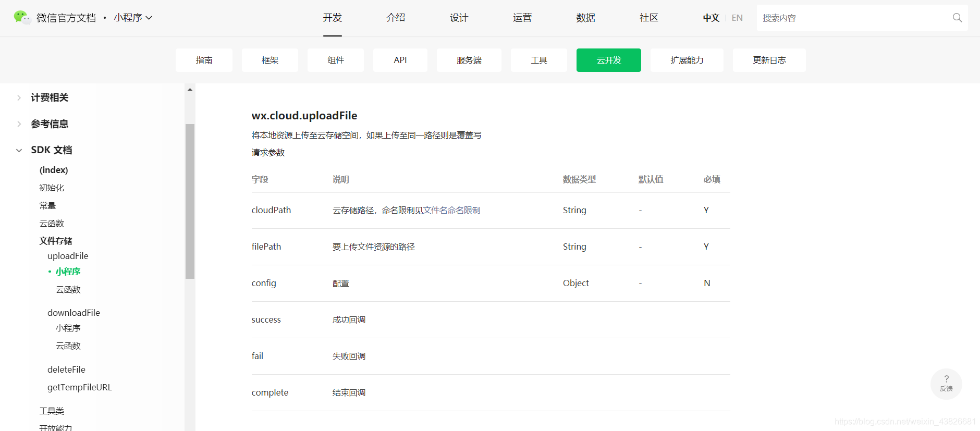The image size is (980, 431).
Task: Click the WeChat logo icon
Action: pyautogui.click(x=22, y=17)
